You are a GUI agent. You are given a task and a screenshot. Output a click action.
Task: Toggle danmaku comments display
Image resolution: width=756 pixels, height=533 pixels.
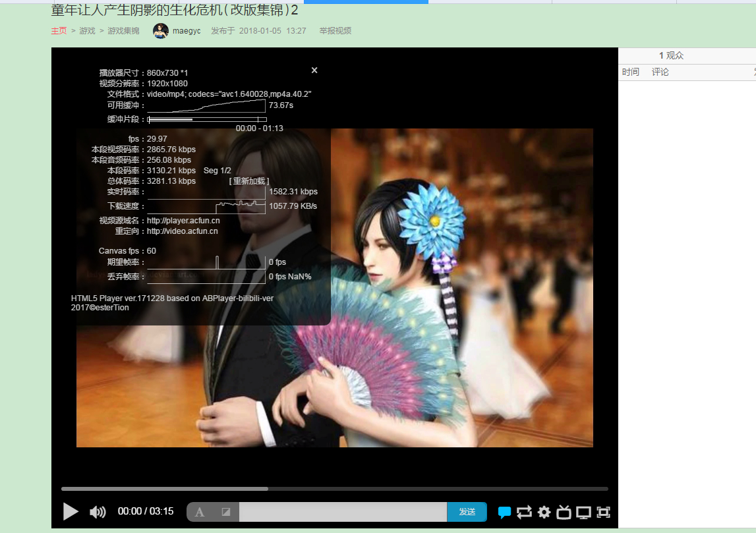point(504,512)
